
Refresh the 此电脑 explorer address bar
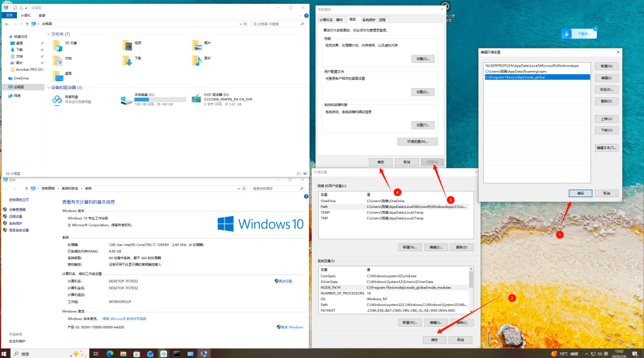pos(245,24)
